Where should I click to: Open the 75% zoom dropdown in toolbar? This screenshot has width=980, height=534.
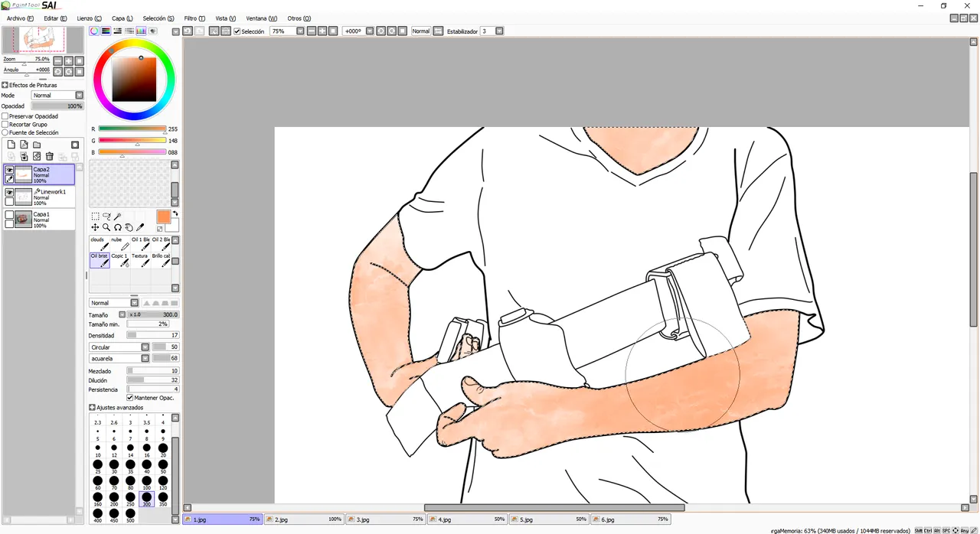click(x=300, y=31)
